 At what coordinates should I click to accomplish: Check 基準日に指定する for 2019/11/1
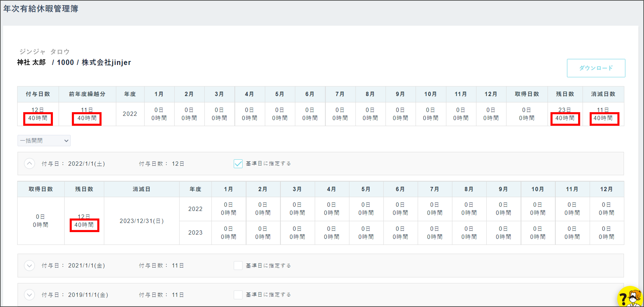(238, 294)
